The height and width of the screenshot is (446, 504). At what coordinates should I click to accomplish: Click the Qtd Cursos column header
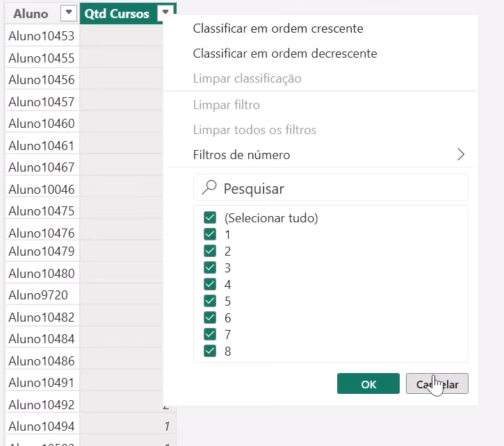pos(117,13)
